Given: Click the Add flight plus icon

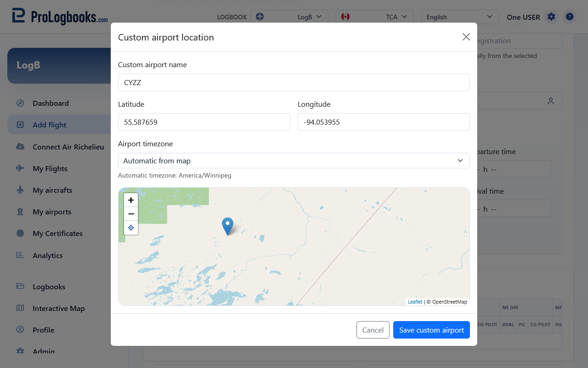Looking at the screenshot, I should point(20,125).
